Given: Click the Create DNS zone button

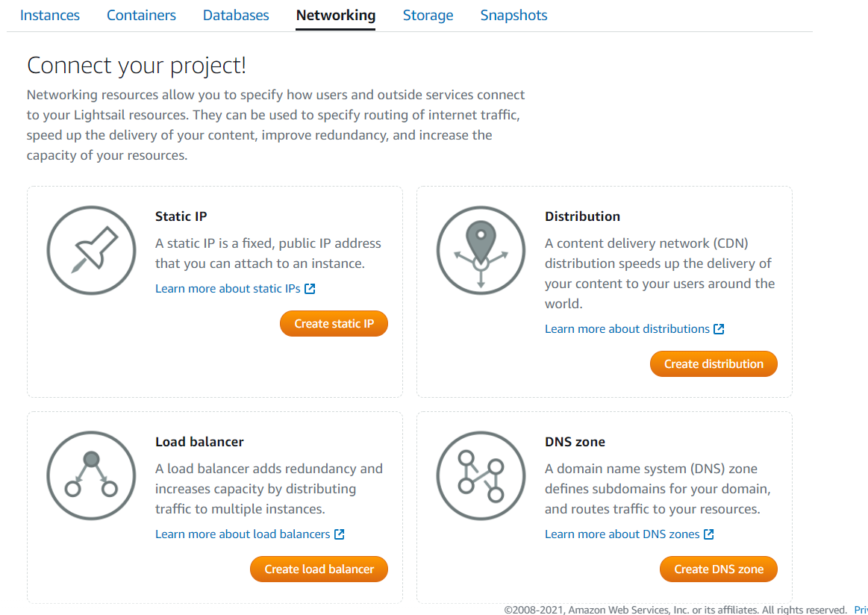Looking at the screenshot, I should click(719, 569).
